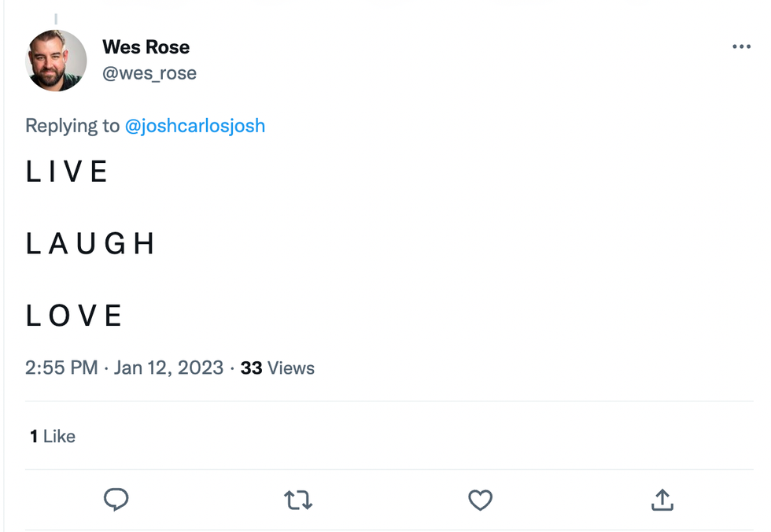Click the 2:55 PM time

pyautogui.click(x=61, y=368)
